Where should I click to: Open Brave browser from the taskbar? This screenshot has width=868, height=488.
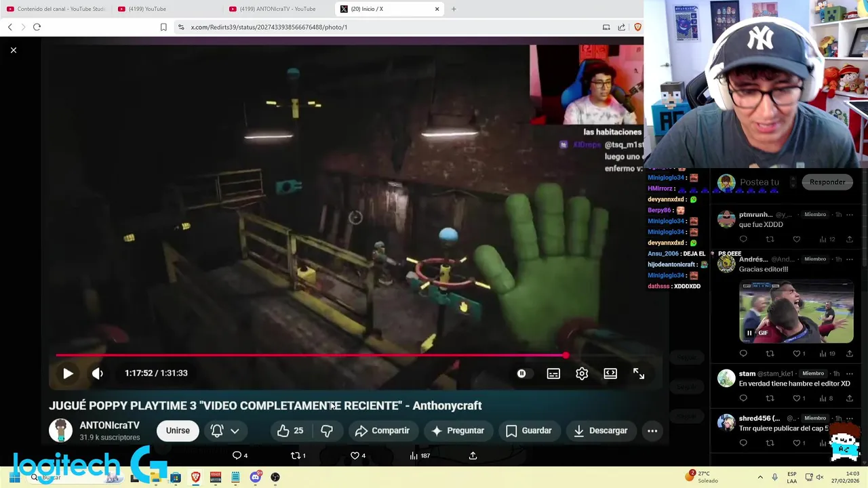click(195, 477)
